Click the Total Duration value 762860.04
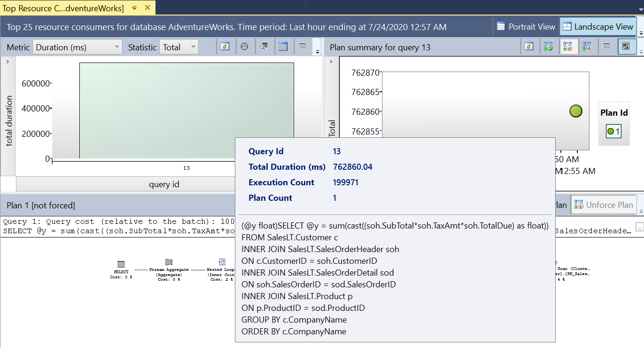 pyautogui.click(x=353, y=167)
